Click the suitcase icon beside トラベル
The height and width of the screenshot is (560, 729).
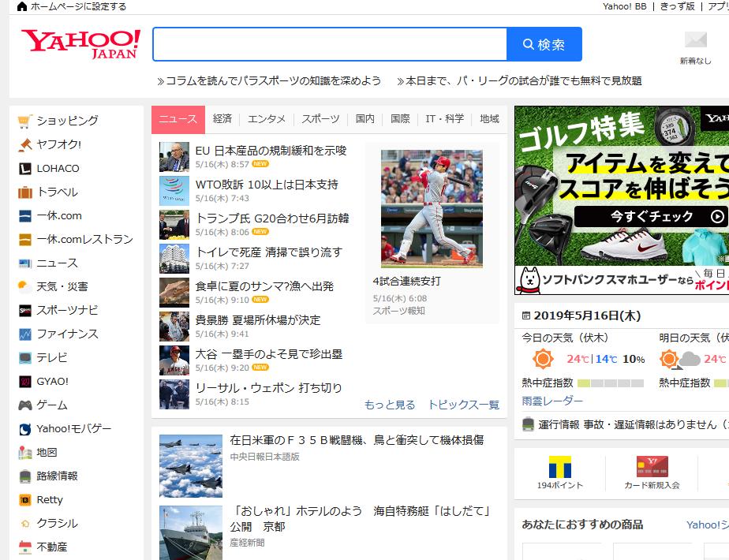click(25, 192)
